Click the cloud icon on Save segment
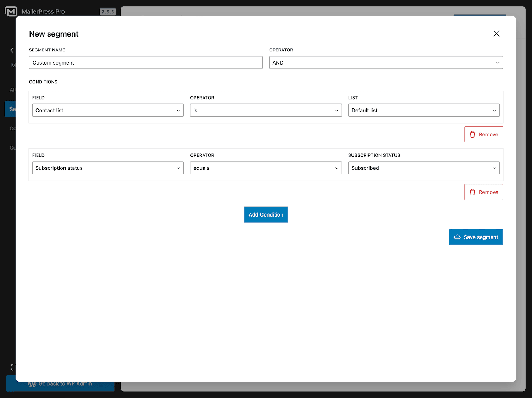This screenshot has height=398, width=532. 458,237
